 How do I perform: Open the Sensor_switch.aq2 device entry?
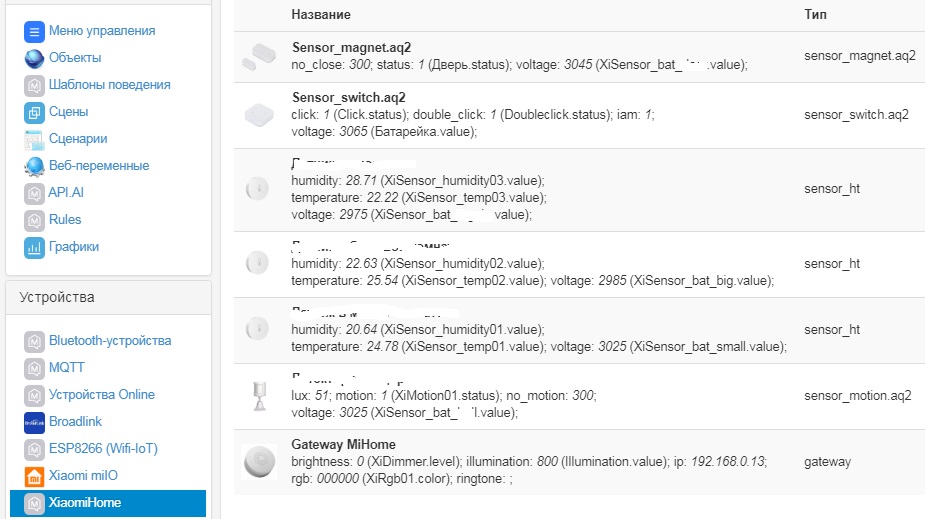pyautogui.click(x=349, y=98)
